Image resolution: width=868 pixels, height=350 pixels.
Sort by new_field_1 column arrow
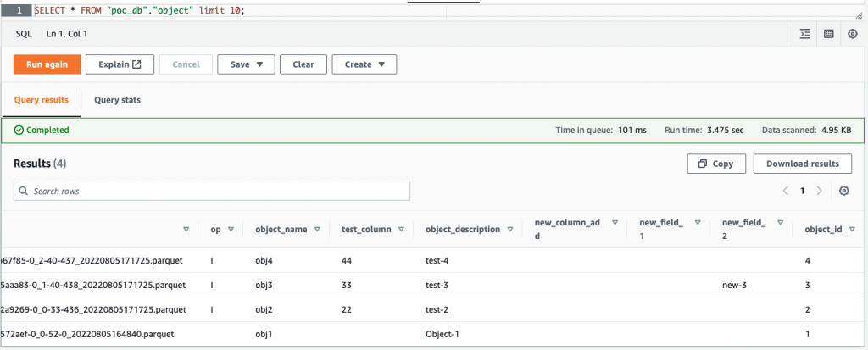point(698,223)
